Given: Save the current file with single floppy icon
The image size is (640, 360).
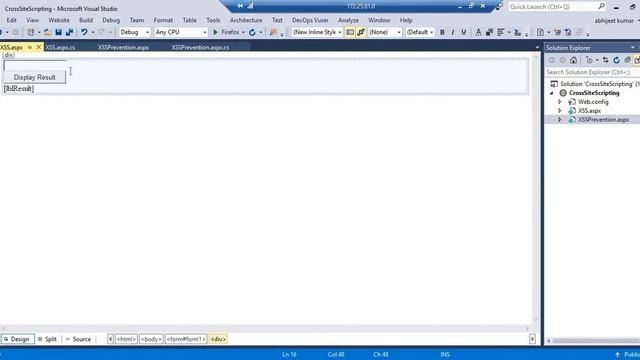Looking at the screenshot, I should click(58, 32).
